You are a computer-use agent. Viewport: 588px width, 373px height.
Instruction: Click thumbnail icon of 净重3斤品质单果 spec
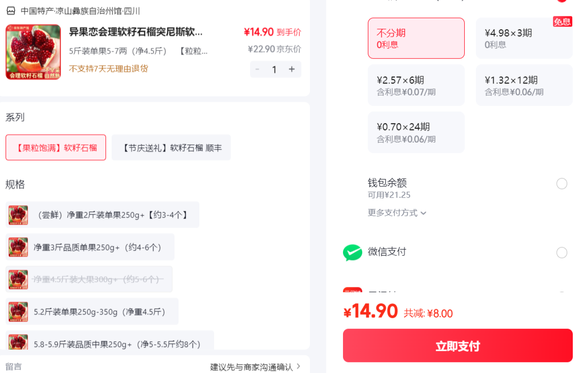[x=18, y=247]
